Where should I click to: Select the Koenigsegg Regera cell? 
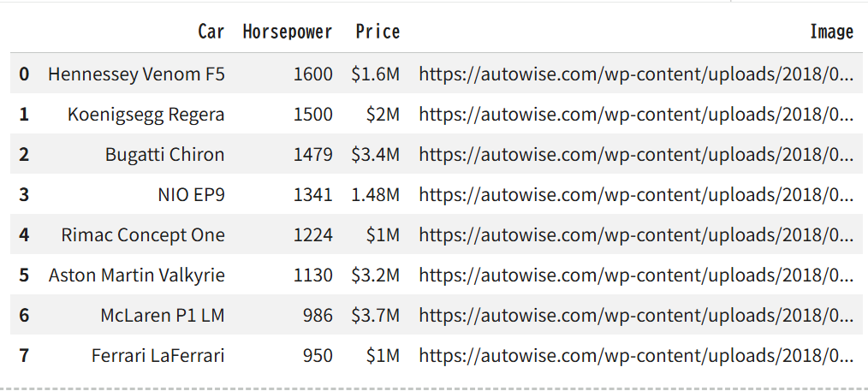pos(146,114)
